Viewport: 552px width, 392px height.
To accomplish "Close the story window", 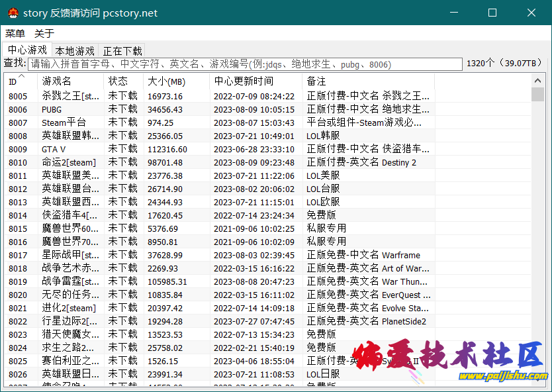I will [531, 13].
